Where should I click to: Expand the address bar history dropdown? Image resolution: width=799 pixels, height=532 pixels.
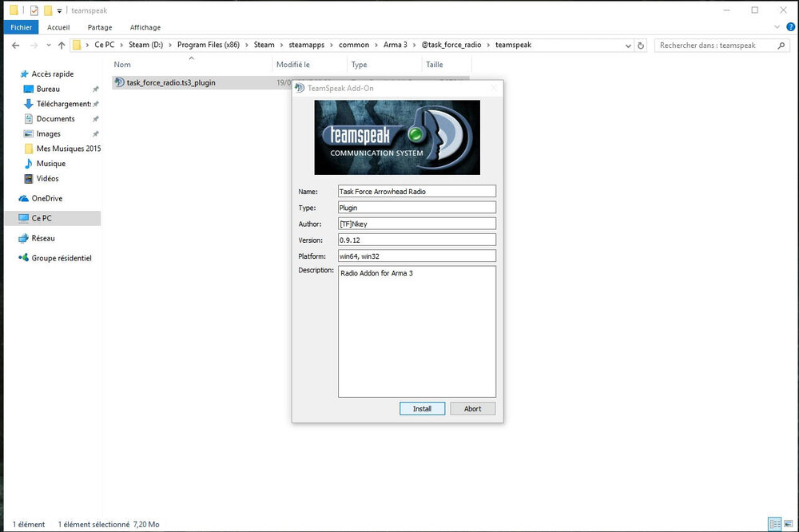pyautogui.click(x=628, y=46)
